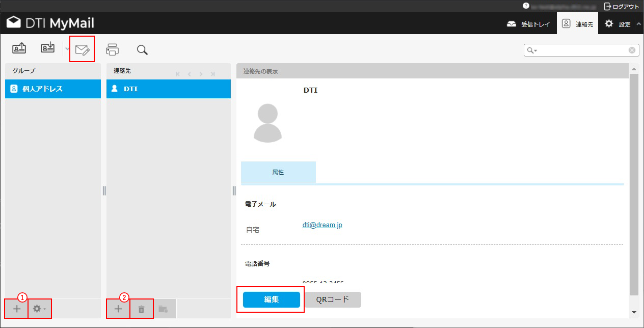Open search options dropdown in search box
The width and height of the screenshot is (644, 328).
pyautogui.click(x=532, y=50)
